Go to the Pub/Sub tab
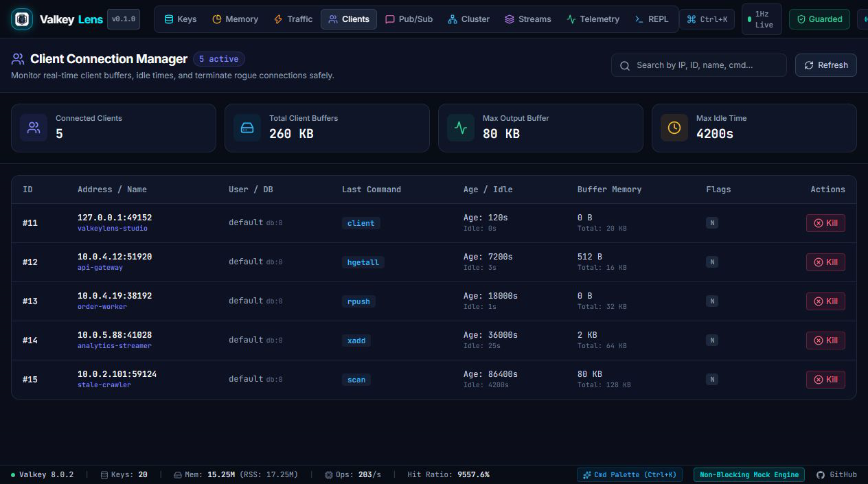868x484 pixels. tap(409, 19)
